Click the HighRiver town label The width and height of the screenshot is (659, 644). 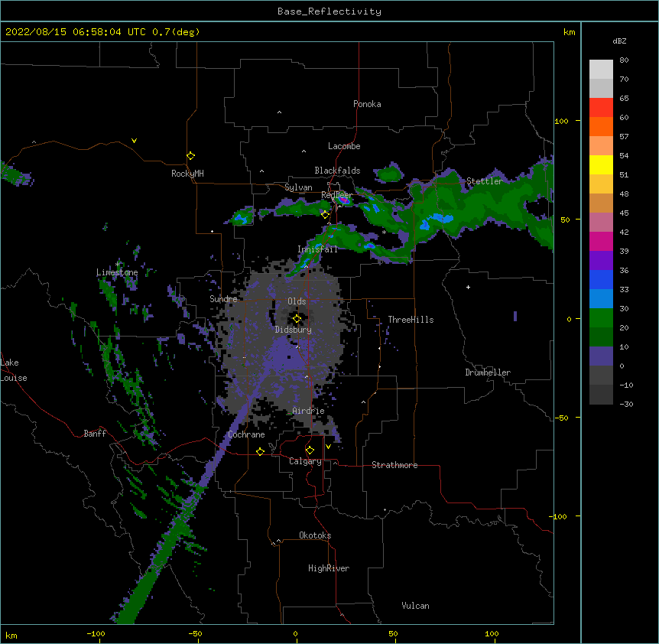(x=329, y=568)
